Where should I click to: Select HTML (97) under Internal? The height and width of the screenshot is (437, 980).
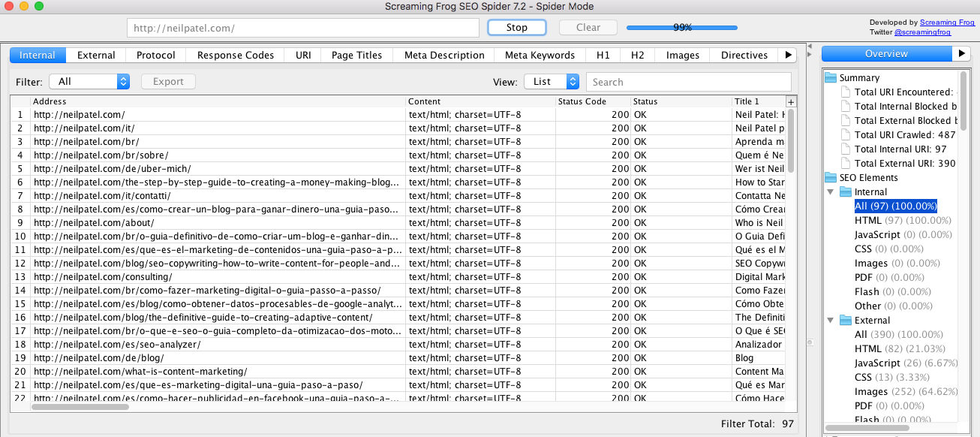coord(903,221)
